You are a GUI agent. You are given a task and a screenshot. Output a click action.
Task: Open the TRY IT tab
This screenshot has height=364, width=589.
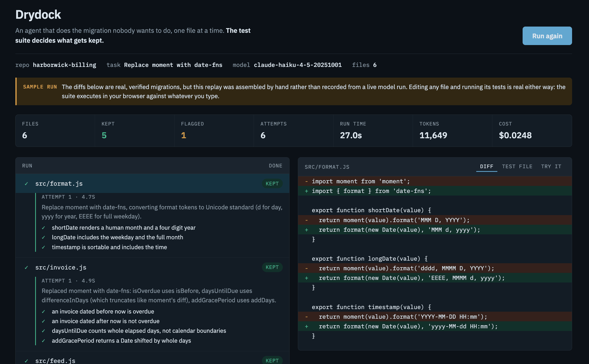point(551,167)
